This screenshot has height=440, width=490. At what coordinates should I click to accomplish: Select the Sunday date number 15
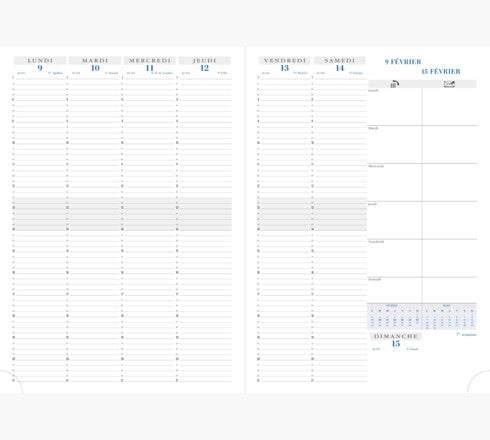(396, 344)
